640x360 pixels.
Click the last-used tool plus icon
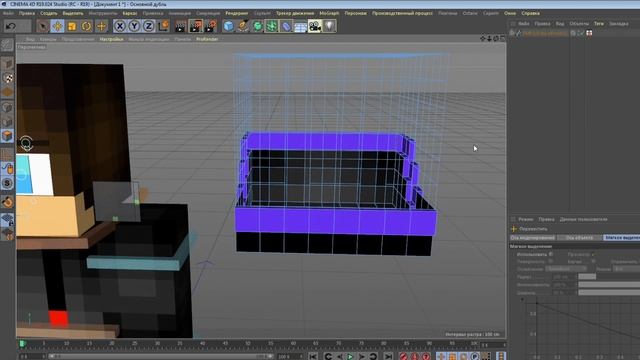(101, 26)
